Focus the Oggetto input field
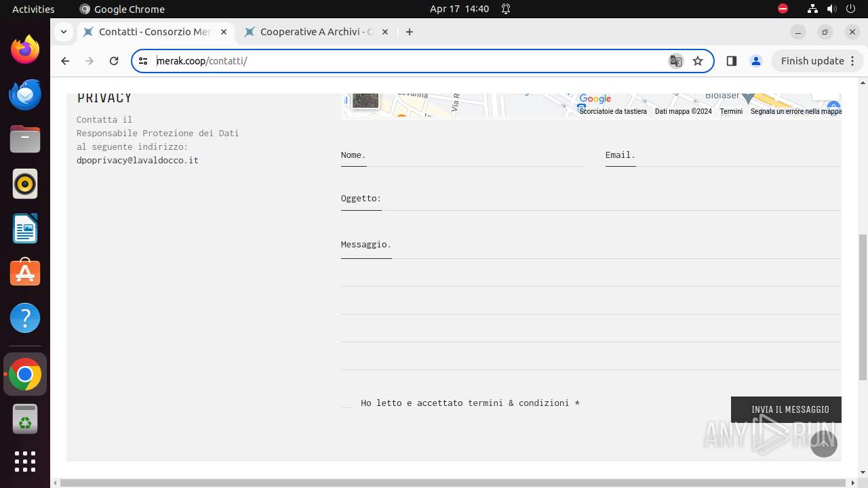 (x=591, y=199)
